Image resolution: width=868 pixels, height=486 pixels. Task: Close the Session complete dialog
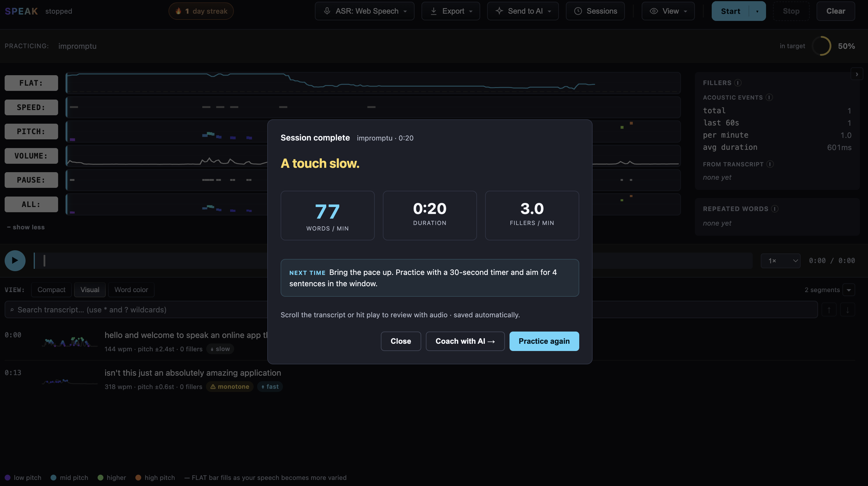point(401,341)
